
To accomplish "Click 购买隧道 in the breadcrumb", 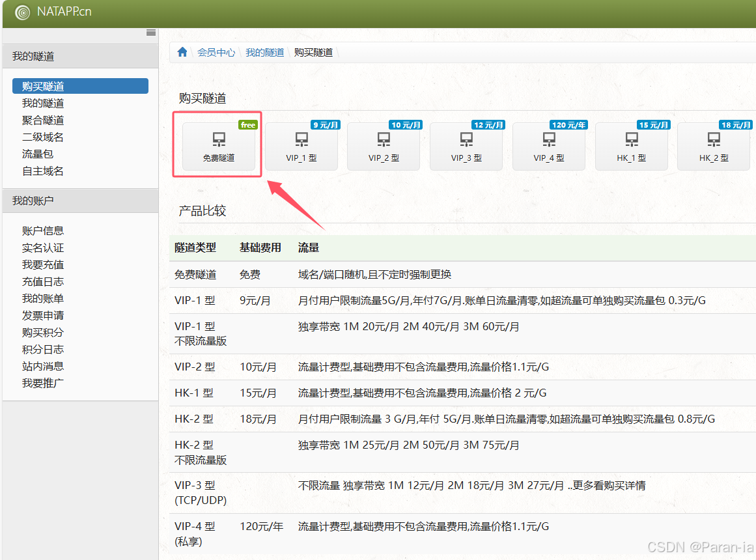I will (313, 53).
